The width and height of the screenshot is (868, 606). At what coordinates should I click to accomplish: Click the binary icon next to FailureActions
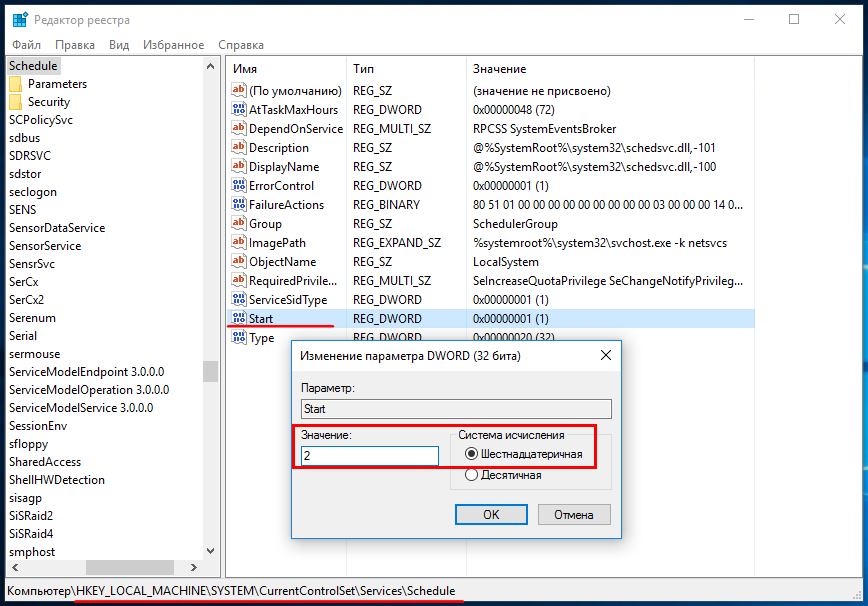(239, 204)
